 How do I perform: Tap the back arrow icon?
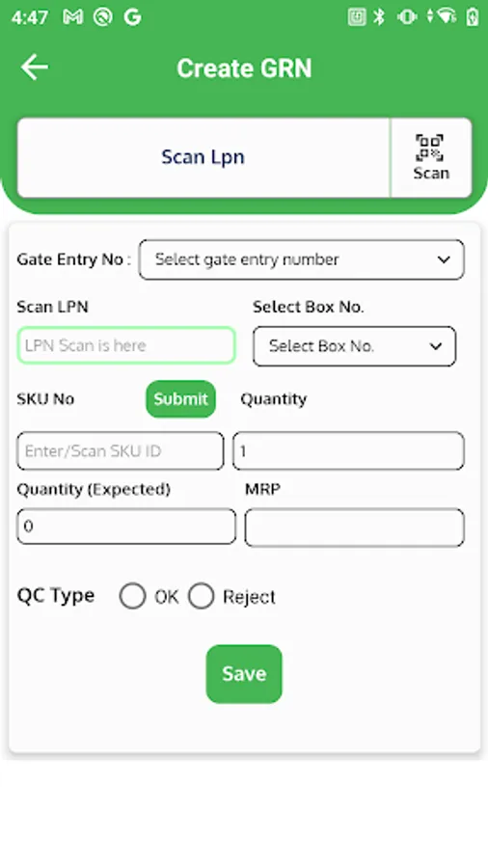click(35, 67)
